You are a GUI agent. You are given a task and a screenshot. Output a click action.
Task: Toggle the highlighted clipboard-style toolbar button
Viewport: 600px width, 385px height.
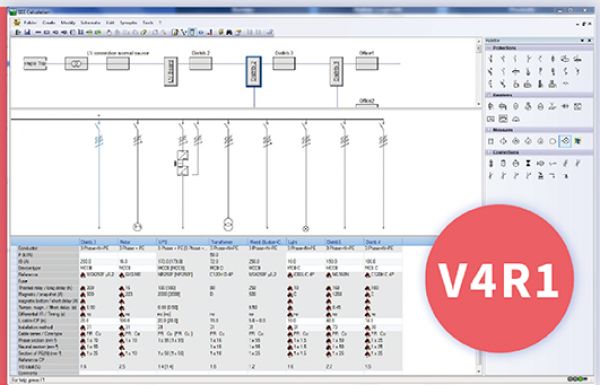coord(192,33)
